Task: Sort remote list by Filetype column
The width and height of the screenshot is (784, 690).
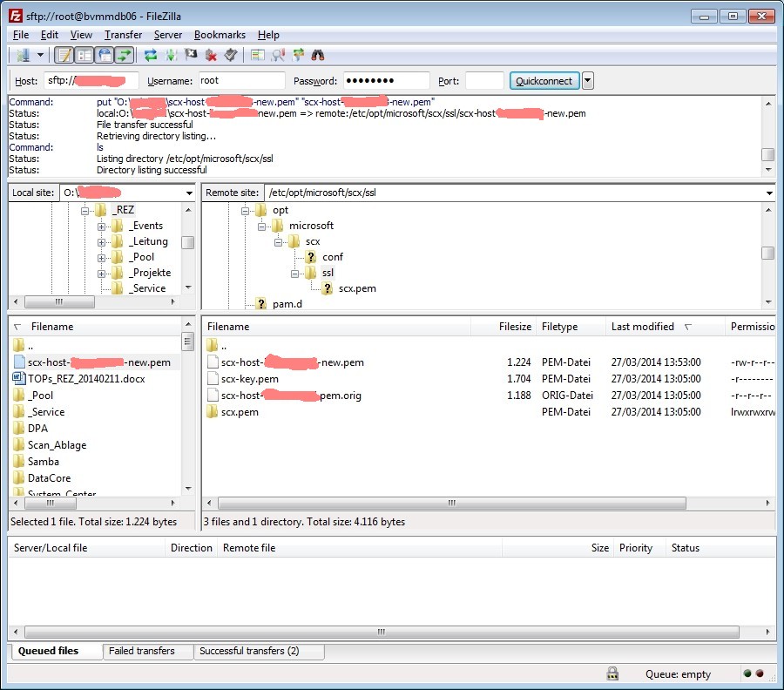Action: (x=571, y=327)
